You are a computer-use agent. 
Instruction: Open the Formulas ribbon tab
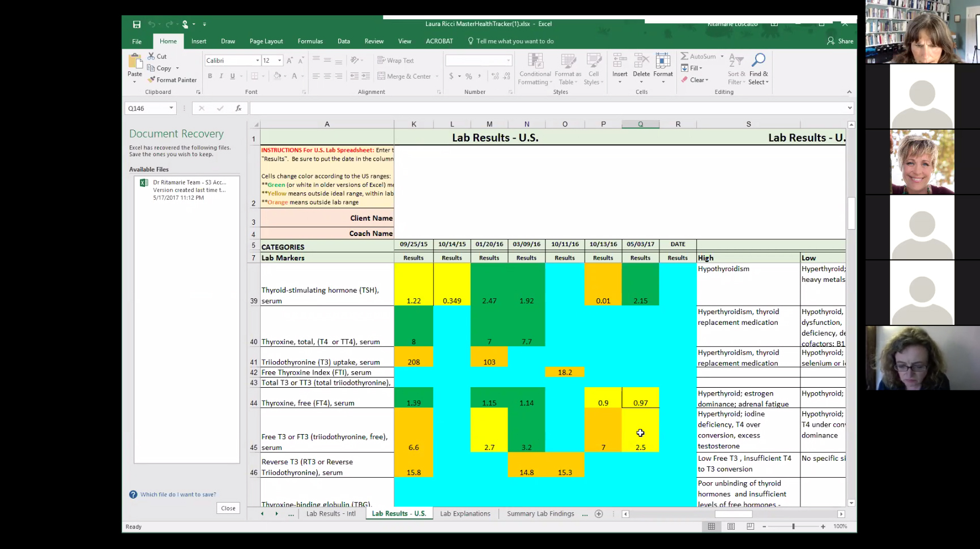coord(310,41)
